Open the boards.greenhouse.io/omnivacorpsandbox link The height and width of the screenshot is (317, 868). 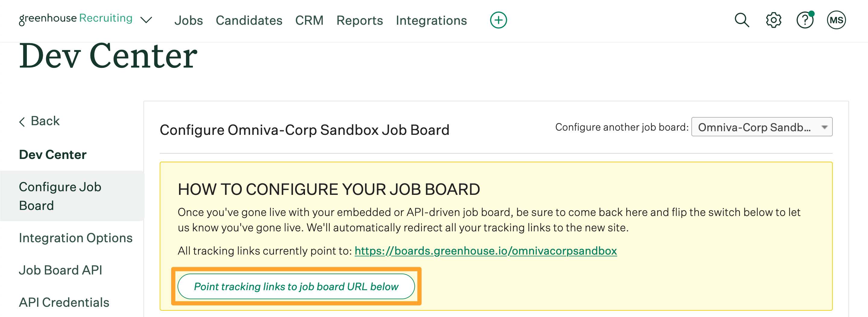point(486,251)
